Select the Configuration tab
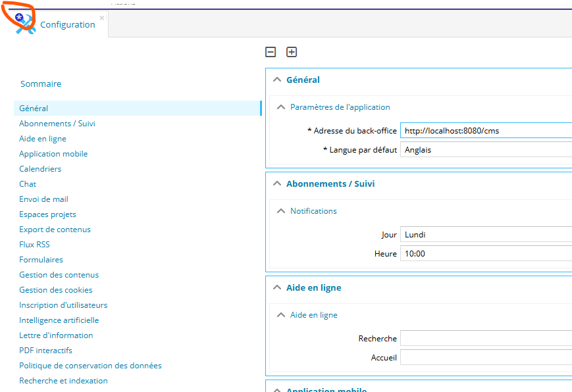This screenshot has width=572, height=392. tap(67, 24)
